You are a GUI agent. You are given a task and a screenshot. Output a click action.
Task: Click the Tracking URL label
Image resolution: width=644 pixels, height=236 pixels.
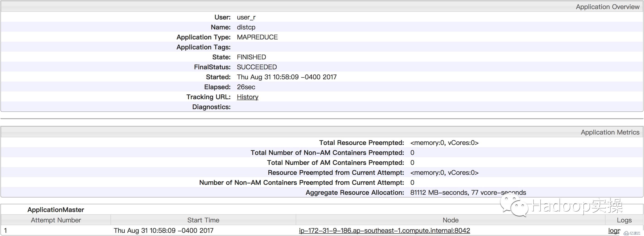coord(209,97)
